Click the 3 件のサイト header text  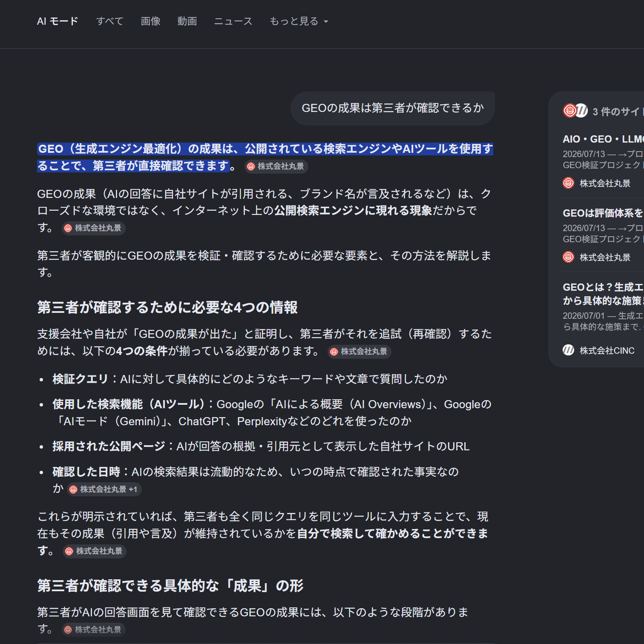(618, 112)
